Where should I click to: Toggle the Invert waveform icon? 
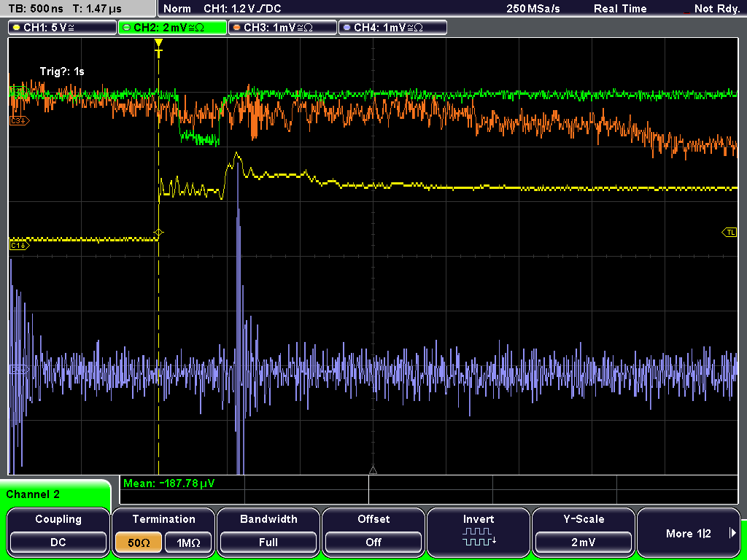(479, 536)
